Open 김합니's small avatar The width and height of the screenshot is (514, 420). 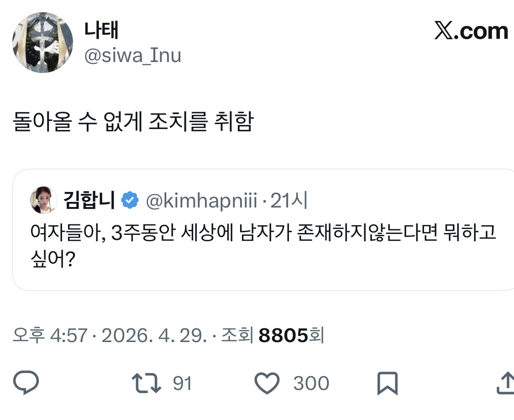pyautogui.click(x=44, y=200)
